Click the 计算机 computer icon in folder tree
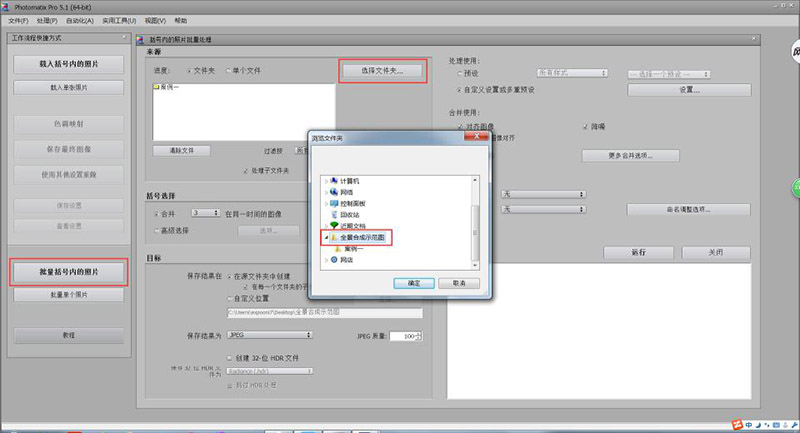800x433 pixels. pos(333,180)
